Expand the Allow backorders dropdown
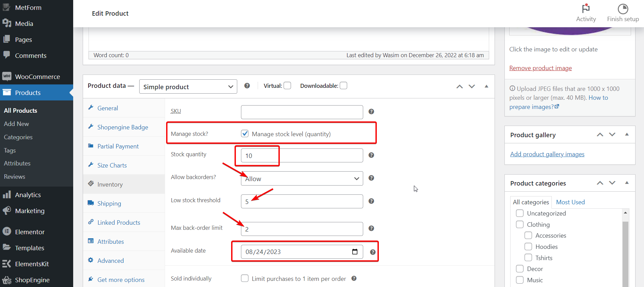Viewport: 644px width, 287px height. [x=302, y=179]
